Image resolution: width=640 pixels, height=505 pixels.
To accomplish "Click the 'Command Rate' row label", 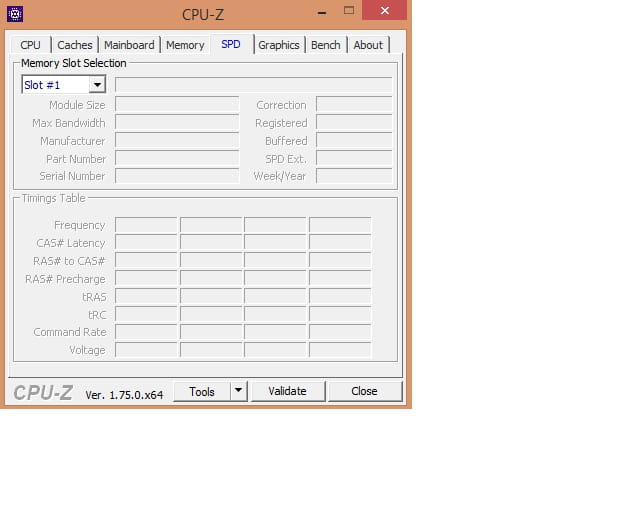I will pyautogui.click(x=70, y=332).
